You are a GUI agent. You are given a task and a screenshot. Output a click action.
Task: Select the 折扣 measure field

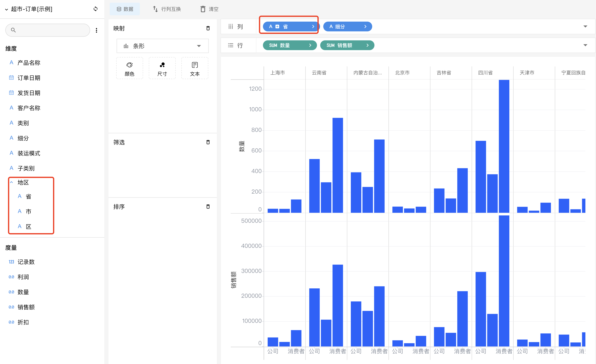(23, 322)
